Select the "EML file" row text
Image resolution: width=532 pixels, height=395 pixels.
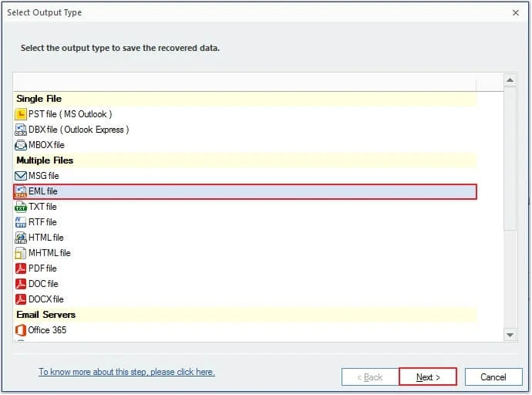43,191
